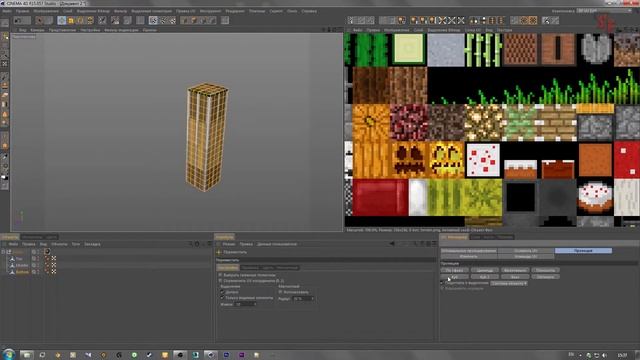Image resolution: width=640 pixels, height=360 pixels.
Task: Click the 'Цилиндр' projection button
Action: pyautogui.click(x=485, y=270)
